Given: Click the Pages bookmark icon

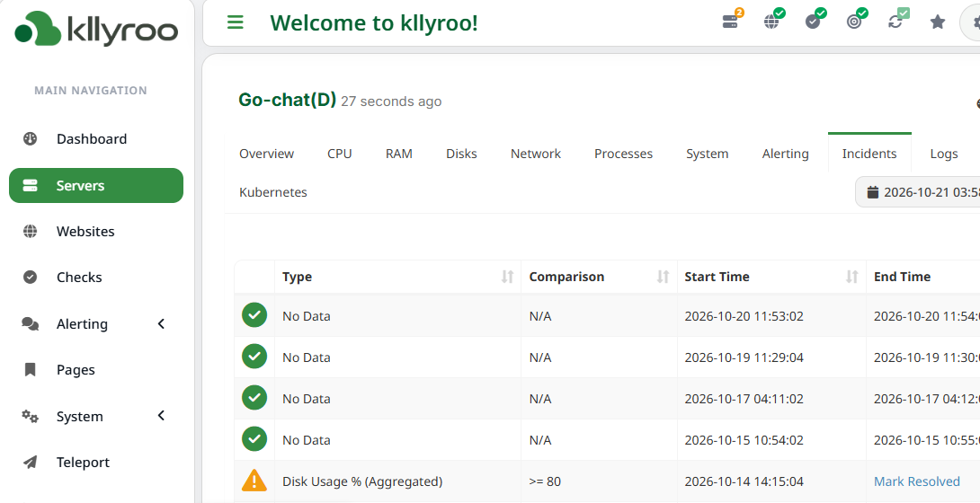Looking at the screenshot, I should point(30,369).
